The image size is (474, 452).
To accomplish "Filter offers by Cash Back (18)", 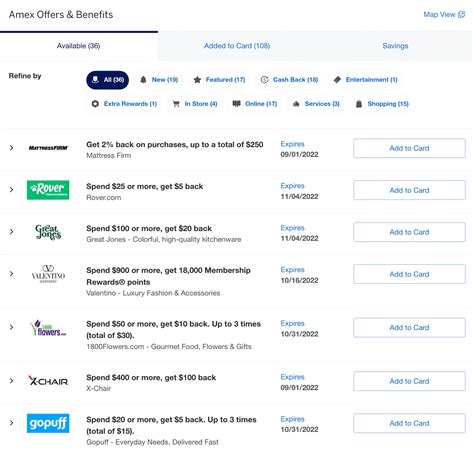I will click(x=289, y=80).
